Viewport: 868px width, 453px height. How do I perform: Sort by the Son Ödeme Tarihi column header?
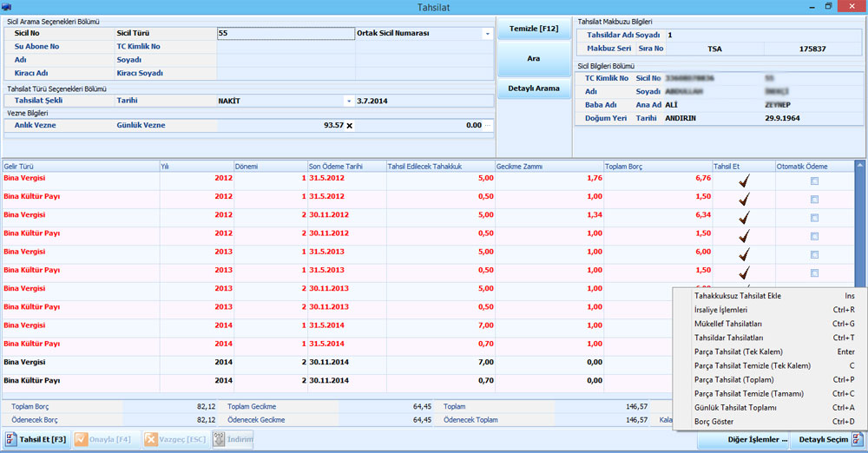pyautogui.click(x=346, y=166)
